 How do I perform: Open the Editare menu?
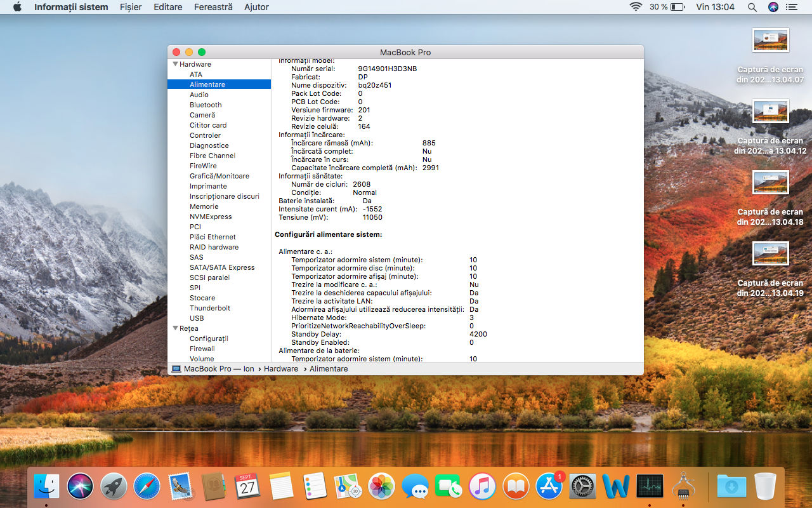pyautogui.click(x=167, y=7)
